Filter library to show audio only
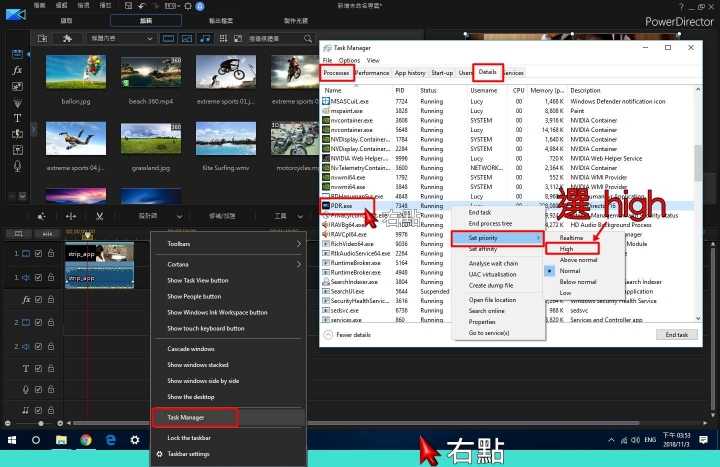 coord(205,39)
